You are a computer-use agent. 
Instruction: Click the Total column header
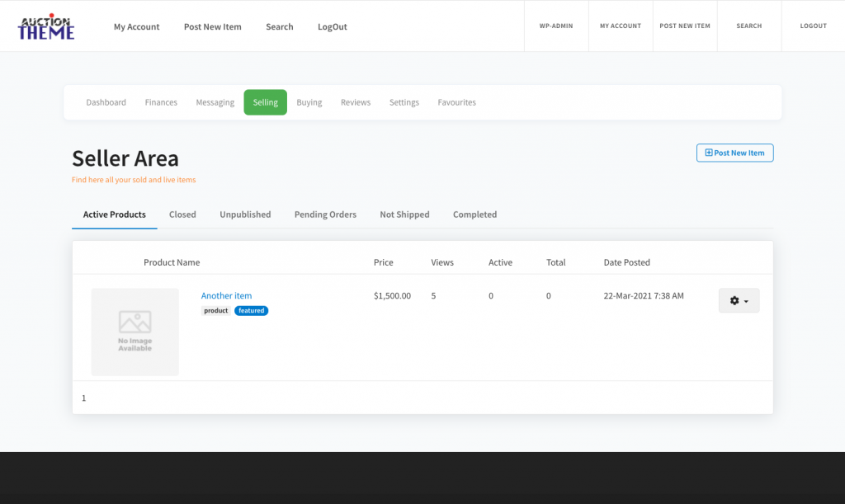pyautogui.click(x=555, y=262)
